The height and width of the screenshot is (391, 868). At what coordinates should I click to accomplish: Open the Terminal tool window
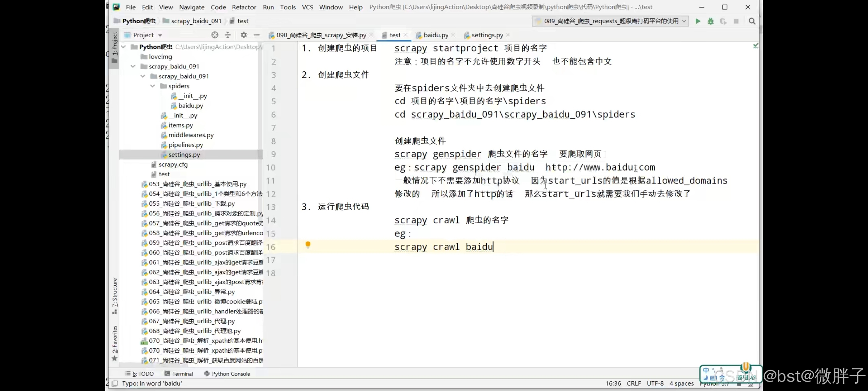pos(179,374)
